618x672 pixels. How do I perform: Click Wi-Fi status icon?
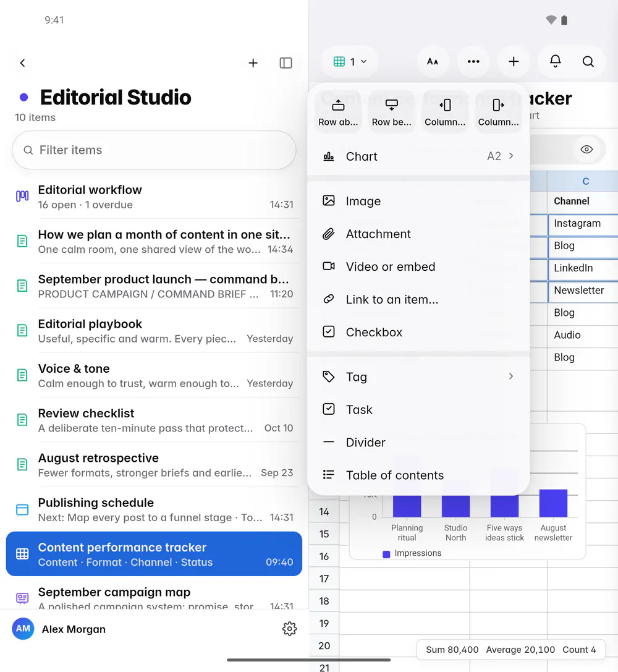pos(551,20)
